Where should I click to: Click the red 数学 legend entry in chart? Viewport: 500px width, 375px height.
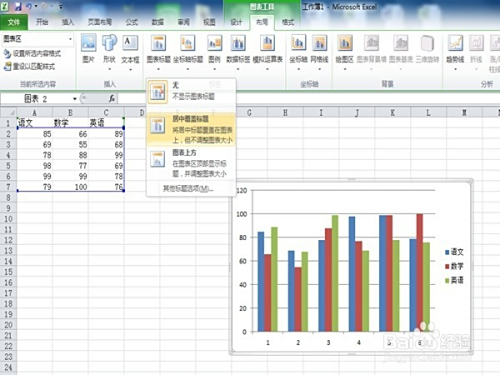click(x=454, y=266)
